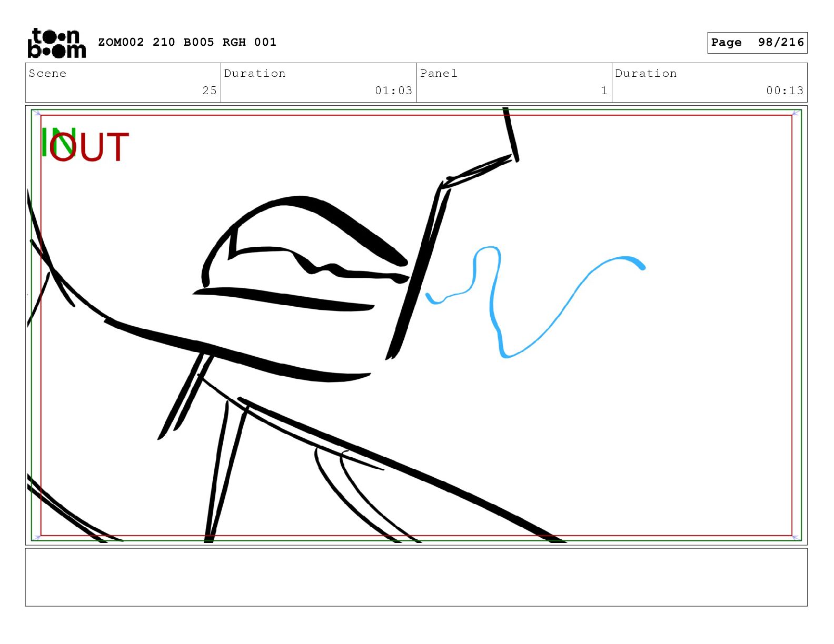
Task: Click the storyboard panel drawing thumbnail
Action: 416,325
